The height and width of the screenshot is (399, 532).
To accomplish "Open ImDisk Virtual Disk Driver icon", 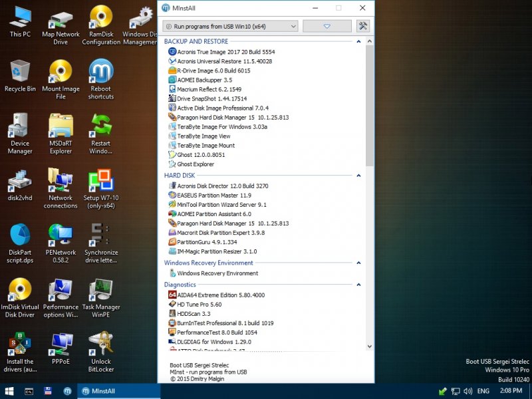I will pyautogui.click(x=20, y=298).
